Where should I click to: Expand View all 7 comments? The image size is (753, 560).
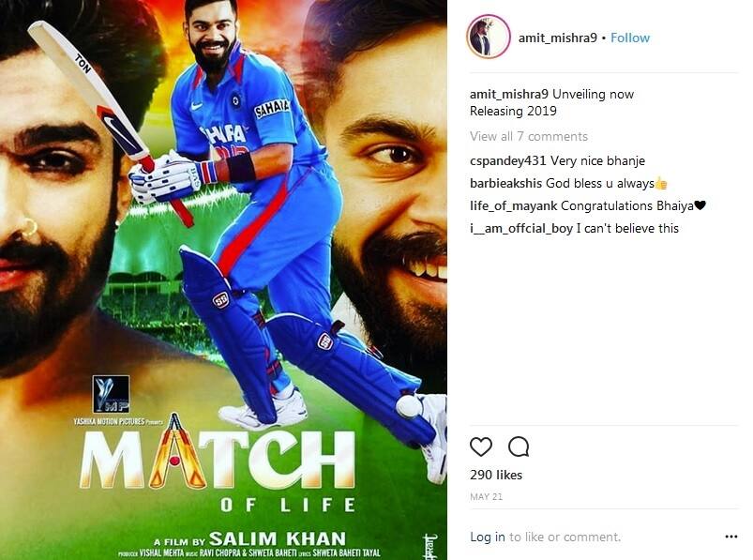point(529,136)
